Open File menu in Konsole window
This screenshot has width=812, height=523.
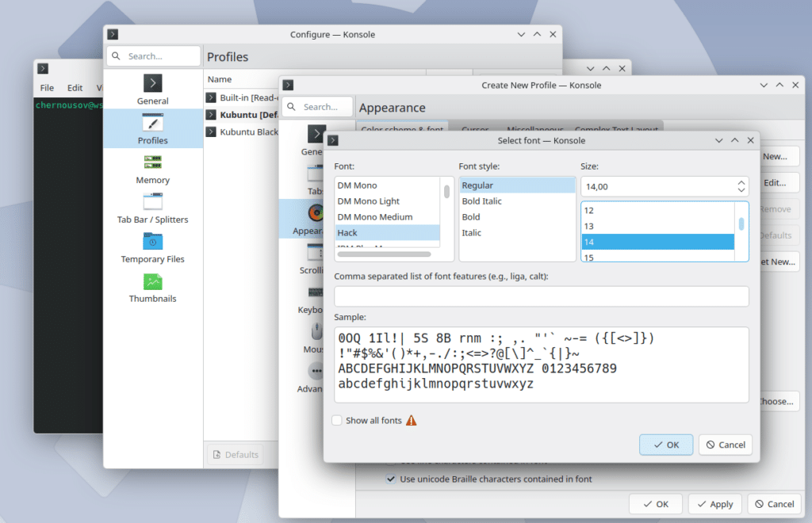point(47,87)
